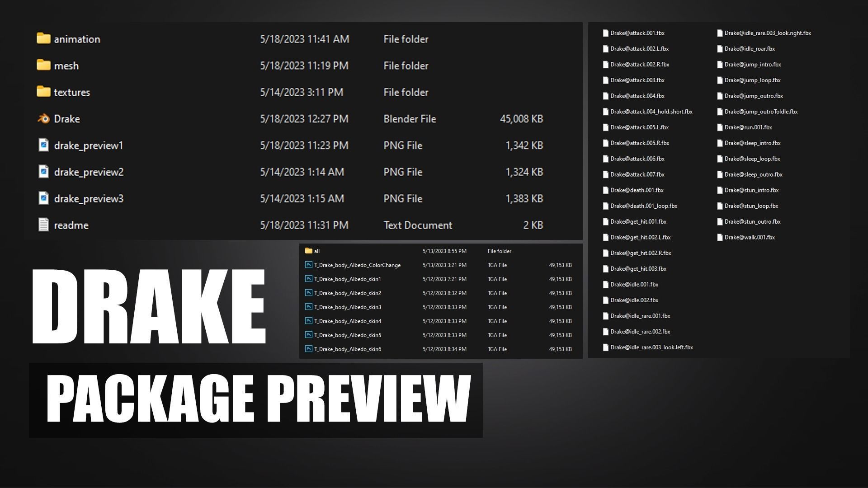This screenshot has height=488, width=868.
Task: Click Drake@idle_rare.003_look.left.fbx file
Action: [x=651, y=347]
